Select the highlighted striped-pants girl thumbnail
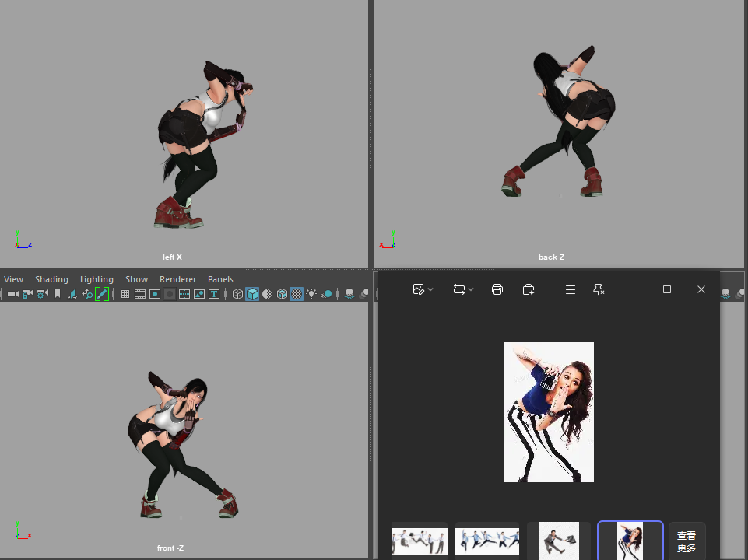Image resolution: width=748 pixels, height=560 pixels. [x=630, y=541]
